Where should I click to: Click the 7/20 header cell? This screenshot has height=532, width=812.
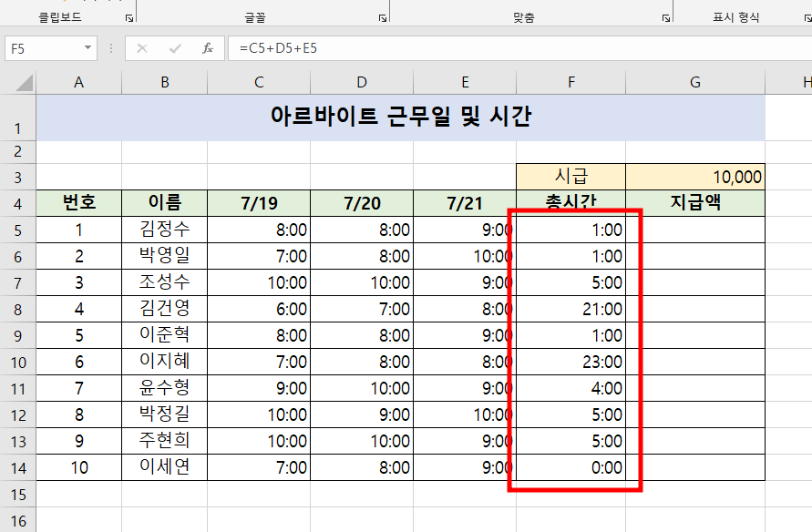(x=362, y=203)
